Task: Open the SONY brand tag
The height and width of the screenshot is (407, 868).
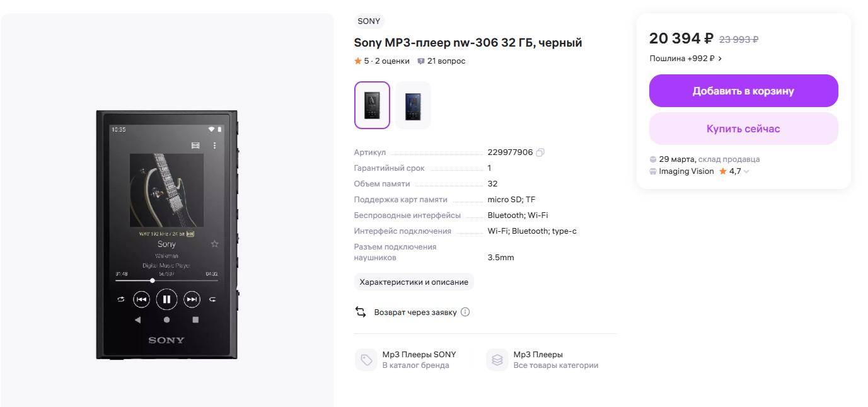Action: coord(369,21)
